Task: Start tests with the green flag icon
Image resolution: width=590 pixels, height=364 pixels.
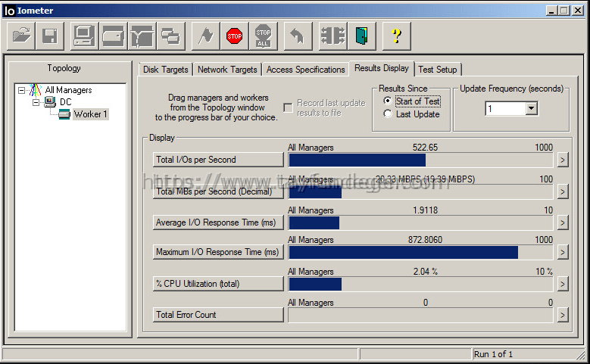Action: point(205,36)
